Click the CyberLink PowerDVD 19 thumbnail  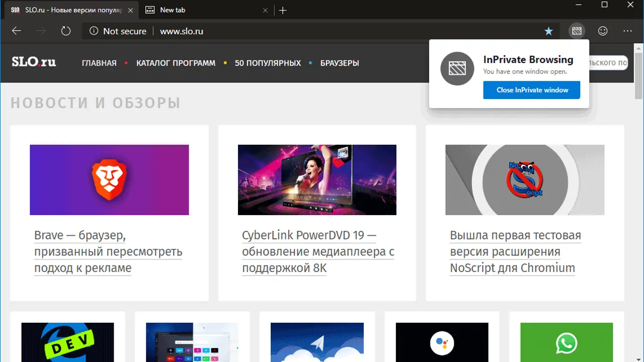(x=317, y=180)
